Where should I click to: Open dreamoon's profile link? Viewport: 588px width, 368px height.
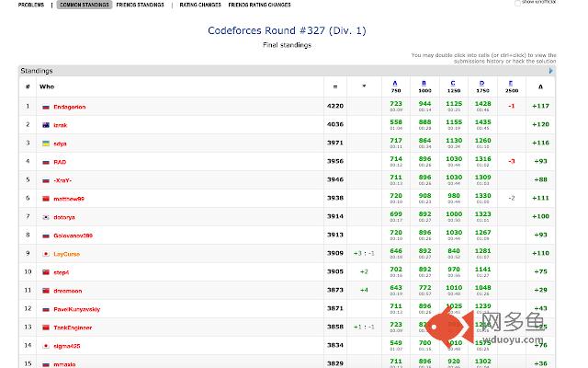67,291
